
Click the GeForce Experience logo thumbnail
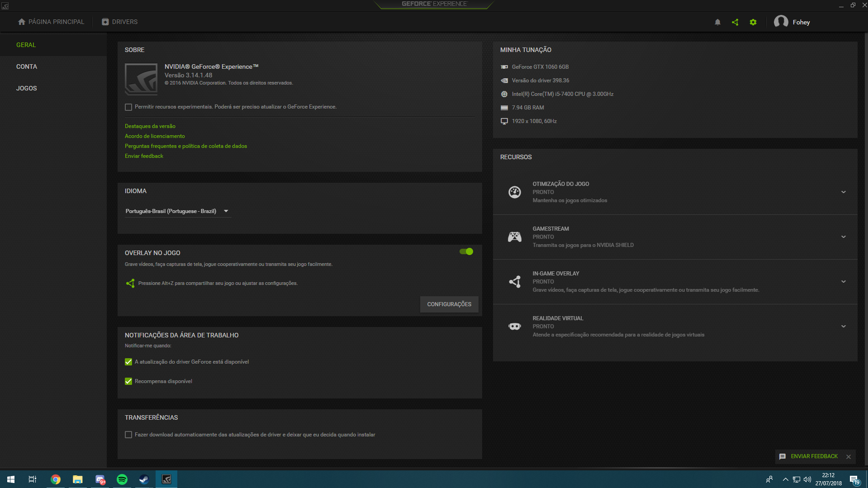pyautogui.click(x=141, y=79)
